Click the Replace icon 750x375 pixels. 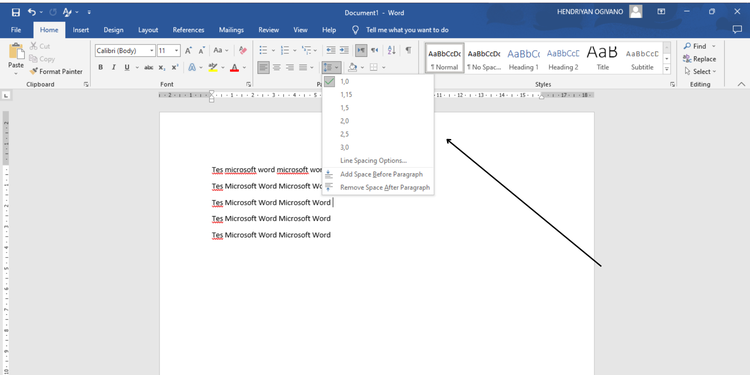tap(687, 59)
